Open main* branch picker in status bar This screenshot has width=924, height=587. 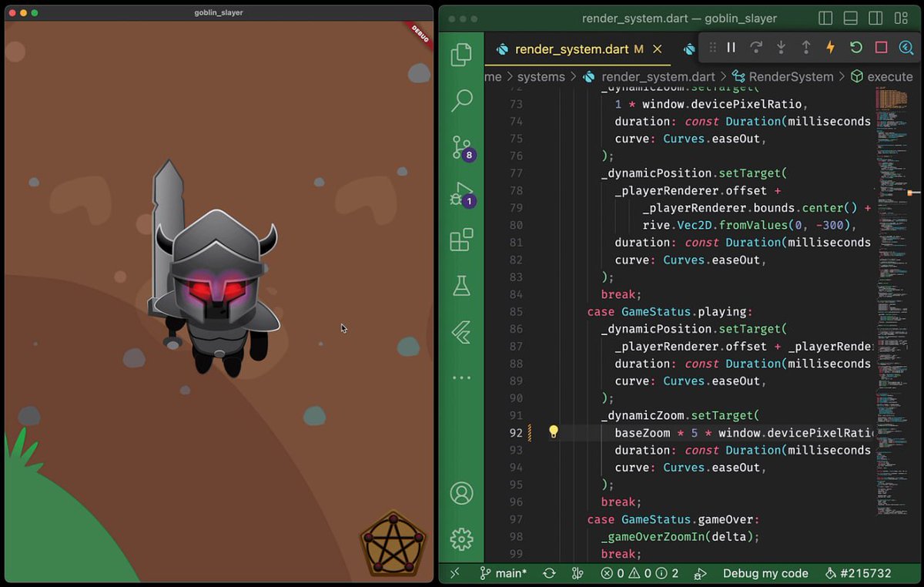504,573
